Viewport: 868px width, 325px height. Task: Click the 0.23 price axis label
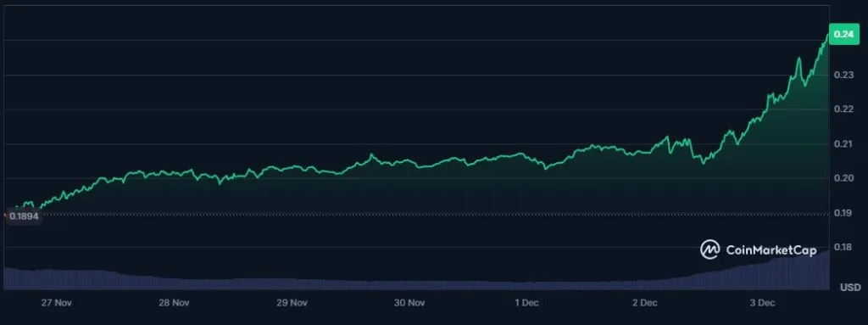[x=843, y=75]
